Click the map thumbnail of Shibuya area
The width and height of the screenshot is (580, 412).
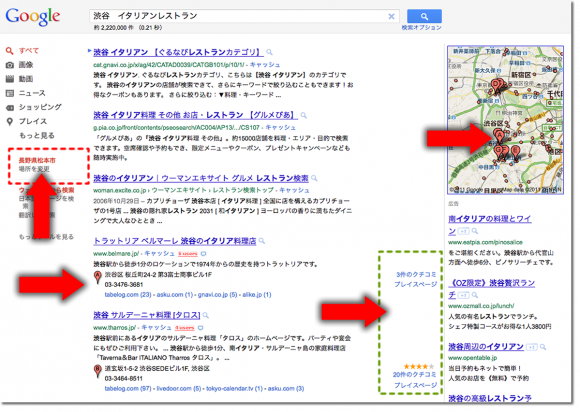(505, 120)
